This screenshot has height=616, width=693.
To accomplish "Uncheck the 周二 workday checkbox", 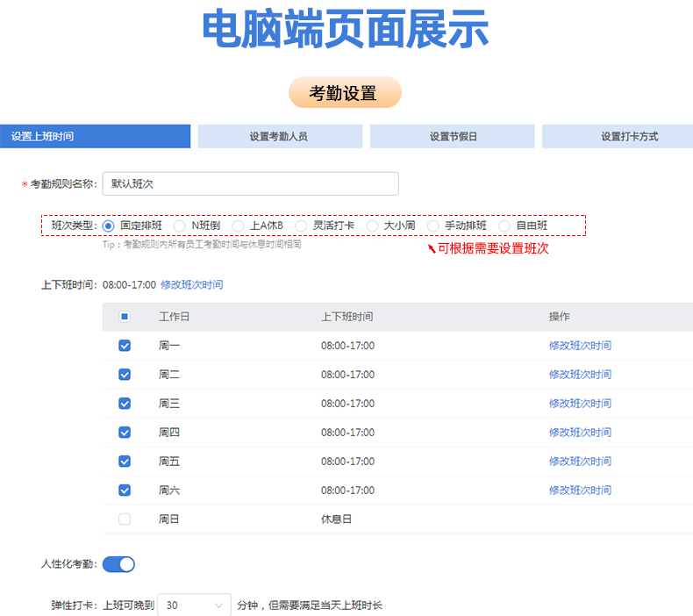I will (125, 375).
